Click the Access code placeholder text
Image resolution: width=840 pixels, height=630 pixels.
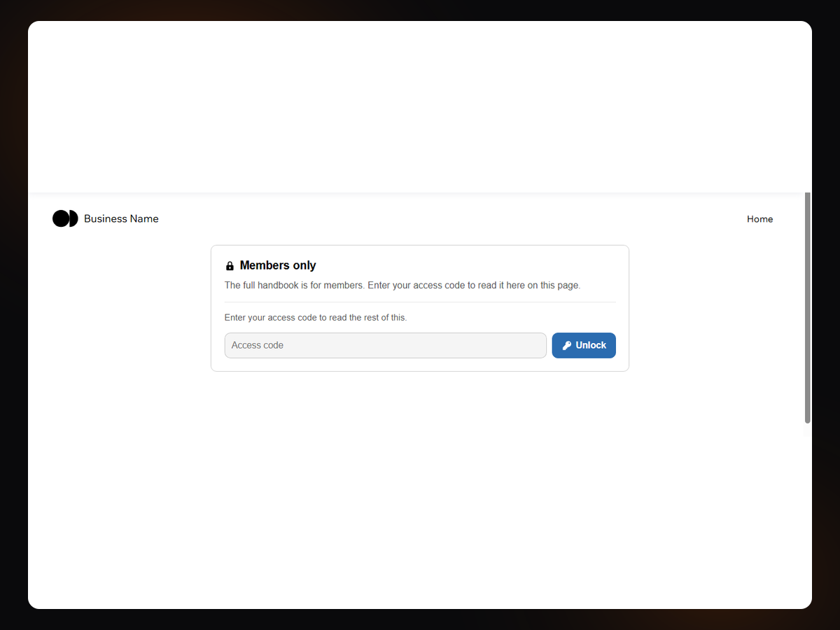[258, 345]
